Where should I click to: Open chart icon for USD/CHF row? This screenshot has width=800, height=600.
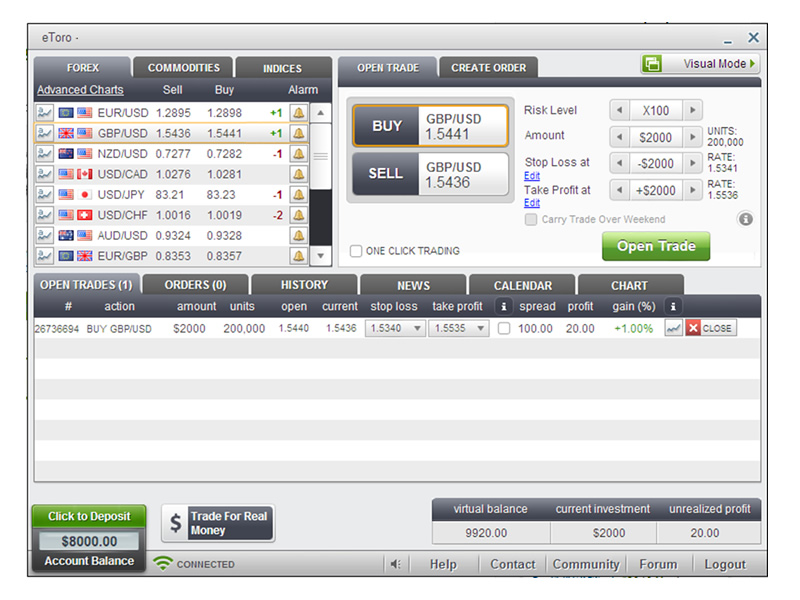pyautogui.click(x=45, y=215)
